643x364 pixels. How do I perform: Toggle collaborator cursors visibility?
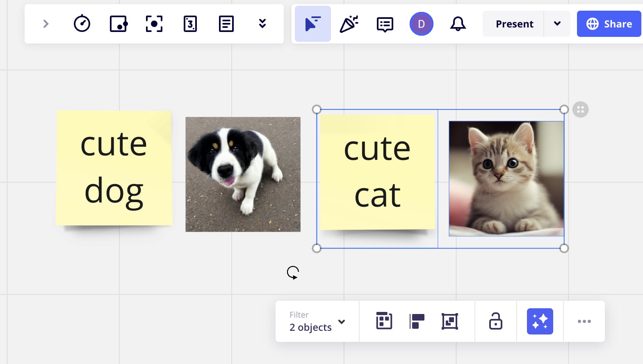[313, 24]
